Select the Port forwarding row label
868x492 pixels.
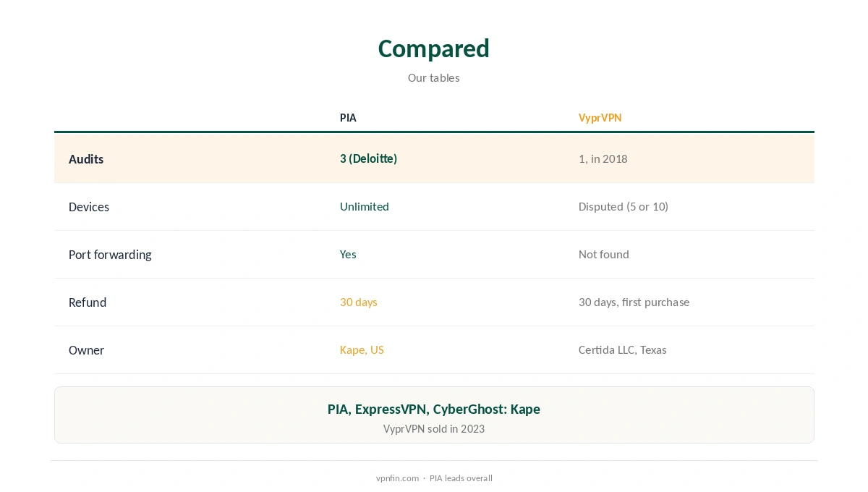110,255
